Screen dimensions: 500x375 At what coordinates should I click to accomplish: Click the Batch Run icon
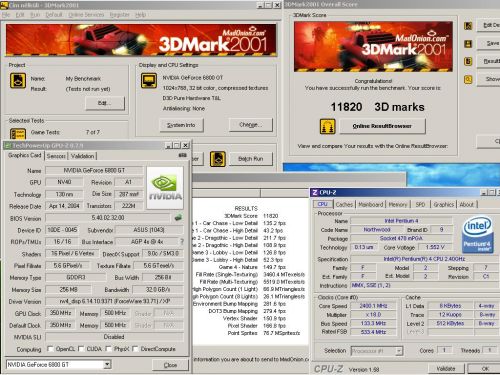coord(218,159)
